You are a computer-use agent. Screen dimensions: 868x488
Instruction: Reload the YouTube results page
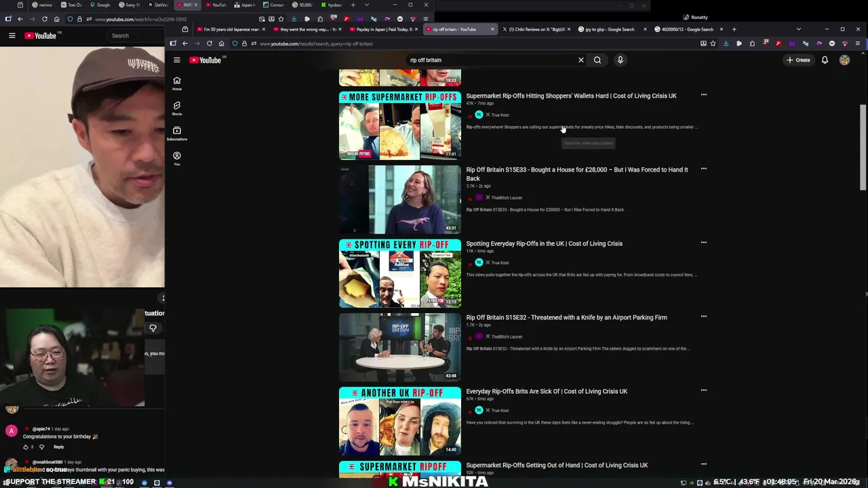tap(209, 43)
